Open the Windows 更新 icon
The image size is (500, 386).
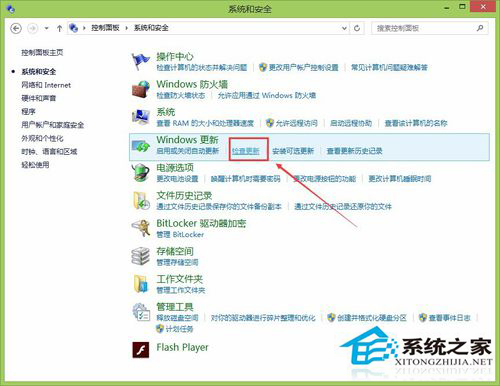pos(141,146)
